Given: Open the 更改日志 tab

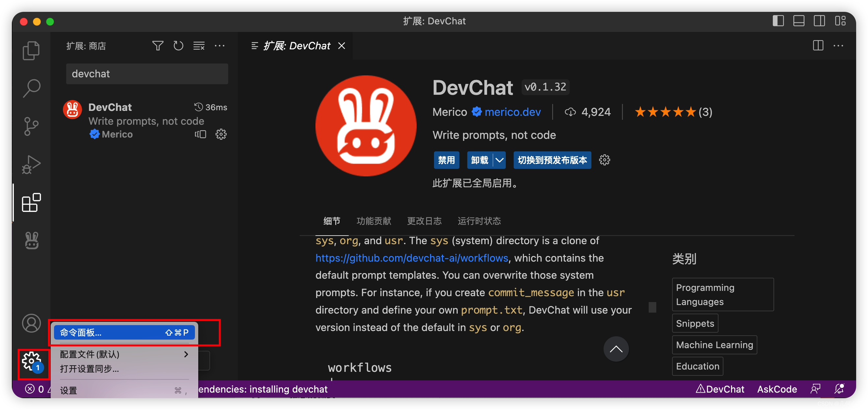Looking at the screenshot, I should (424, 221).
